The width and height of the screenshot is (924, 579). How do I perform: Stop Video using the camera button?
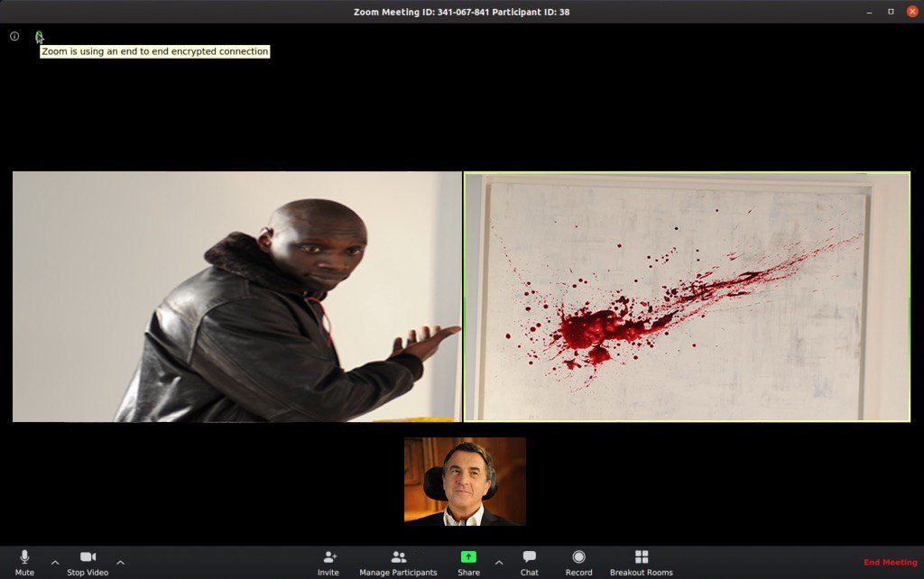[x=88, y=563]
